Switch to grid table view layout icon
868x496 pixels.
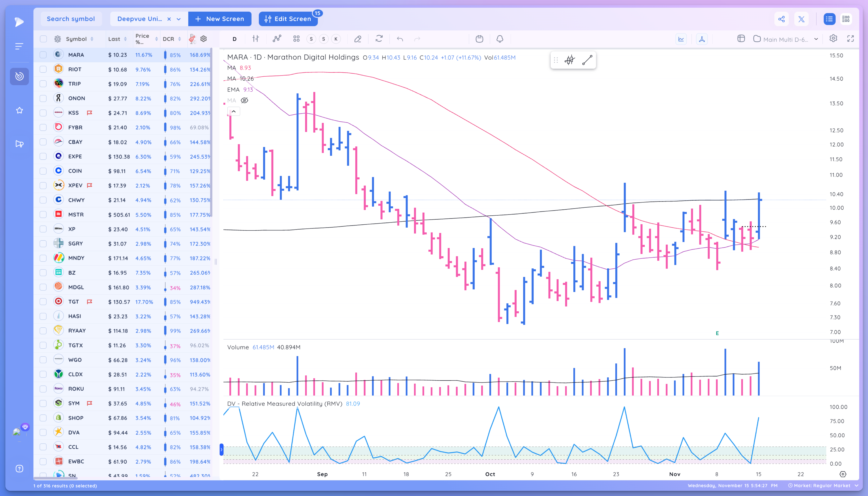[x=846, y=19]
